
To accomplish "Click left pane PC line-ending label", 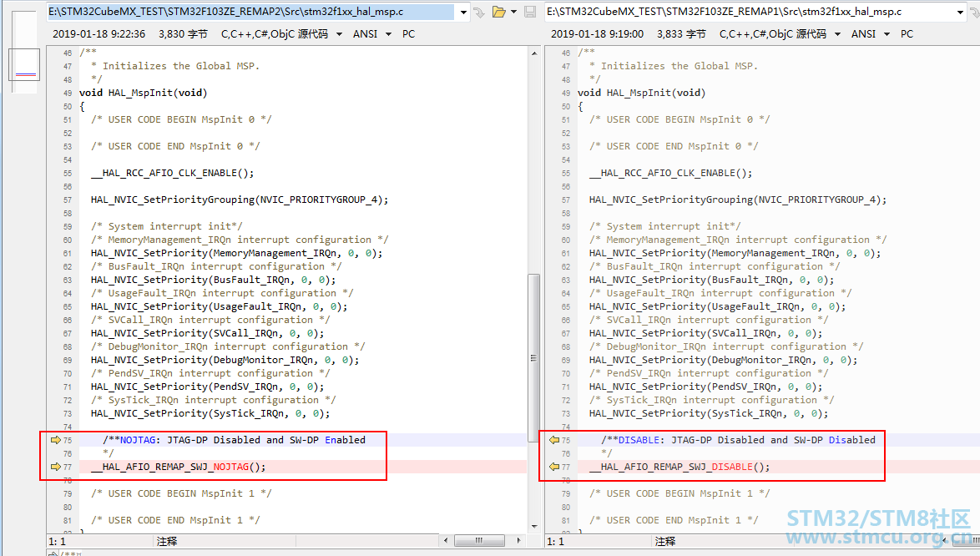I will coord(409,33).
